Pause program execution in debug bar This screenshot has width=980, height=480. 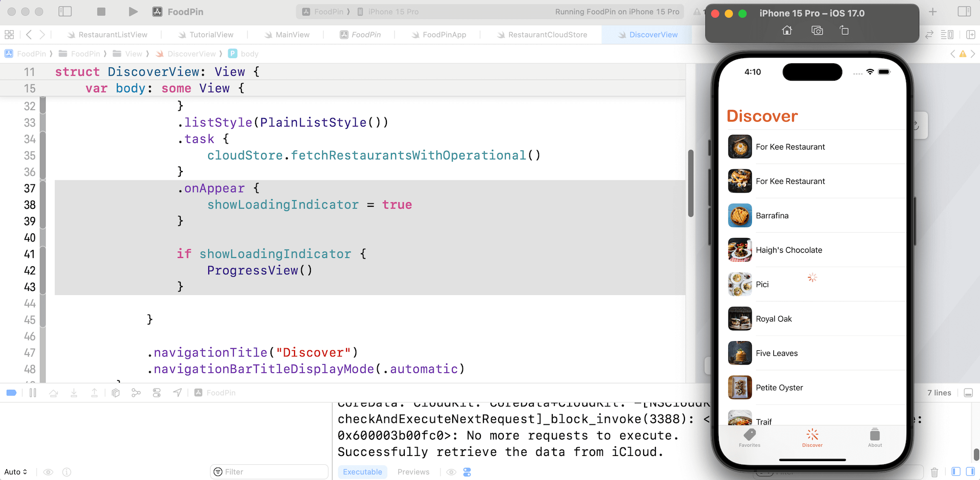pyautogui.click(x=33, y=393)
